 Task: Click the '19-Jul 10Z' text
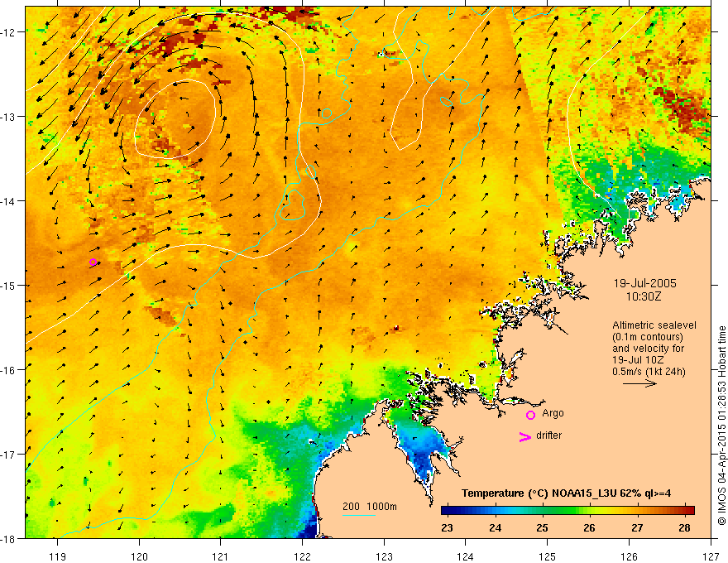click(638, 360)
